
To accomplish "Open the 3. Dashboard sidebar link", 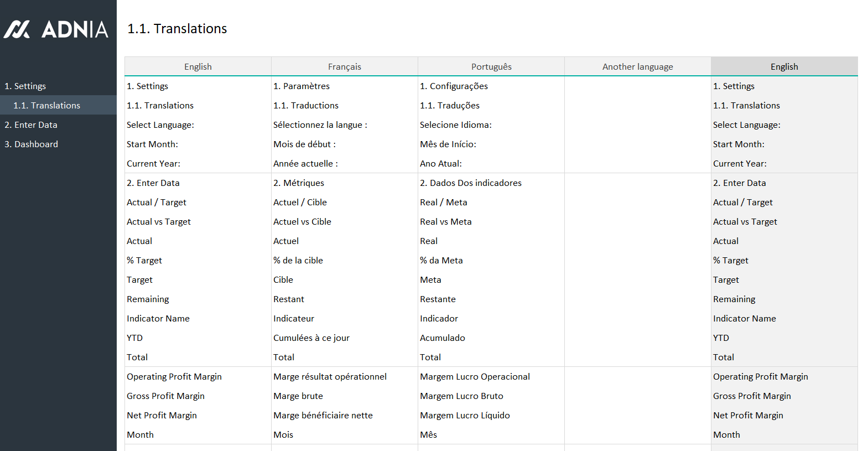I will click(31, 144).
